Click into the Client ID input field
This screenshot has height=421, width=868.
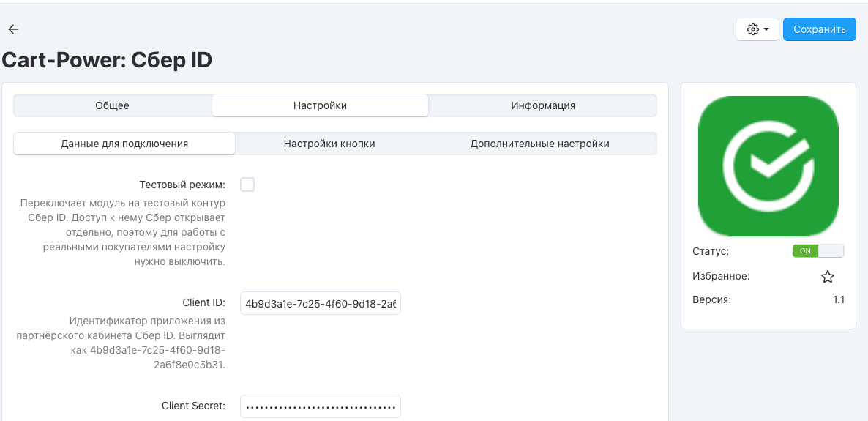[x=321, y=303]
